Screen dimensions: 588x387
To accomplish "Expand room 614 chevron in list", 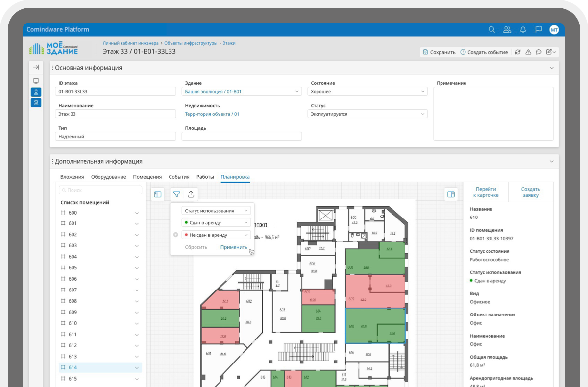I will click(x=137, y=368).
